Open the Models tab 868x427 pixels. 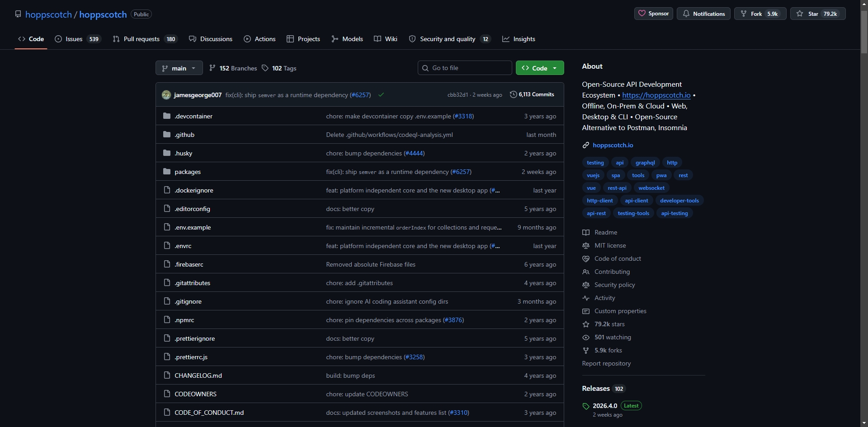[x=347, y=39]
